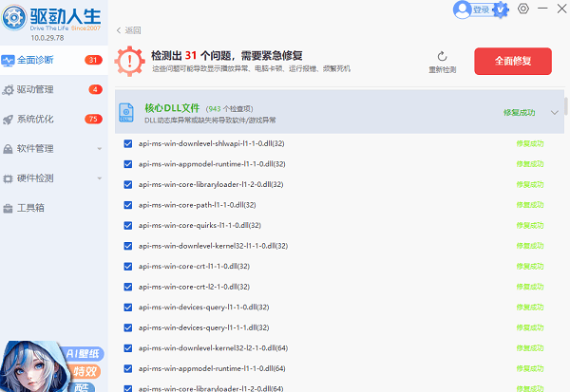Click file name api-ms-win-devices-query-l1-1-1.dll(32)
570x392 pixels.
tap(203, 327)
